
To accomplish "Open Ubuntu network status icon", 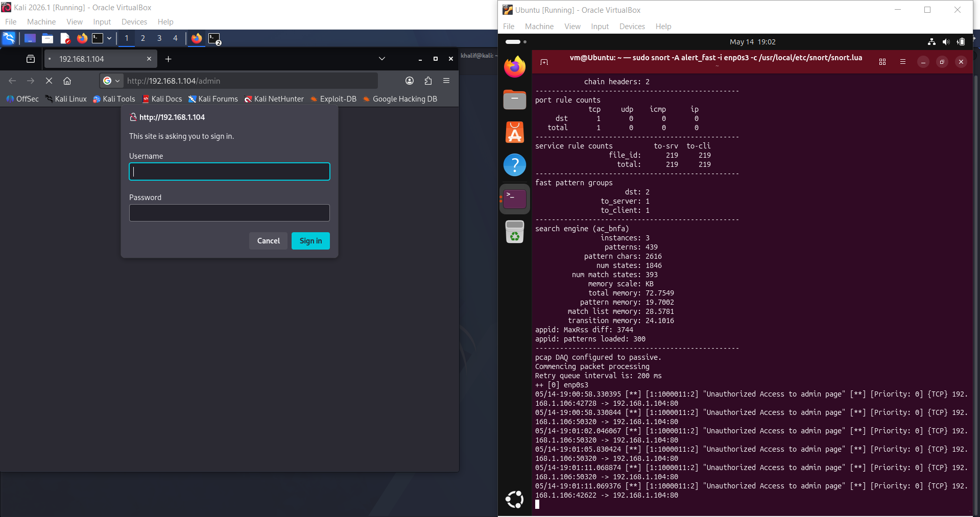I will point(931,42).
